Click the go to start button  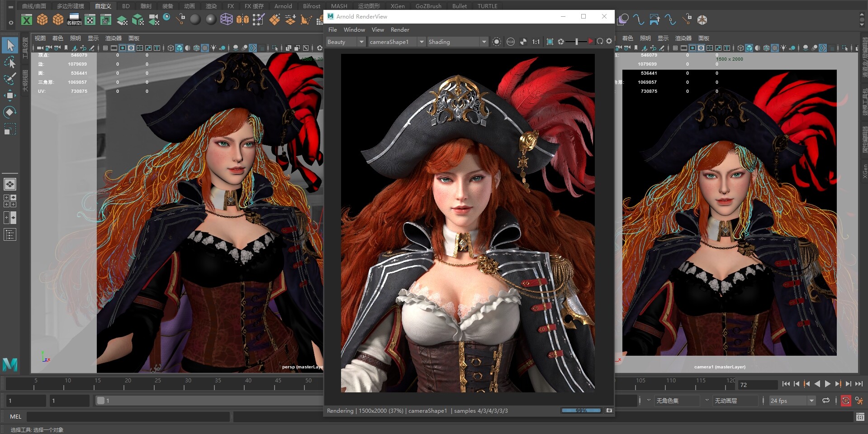786,384
